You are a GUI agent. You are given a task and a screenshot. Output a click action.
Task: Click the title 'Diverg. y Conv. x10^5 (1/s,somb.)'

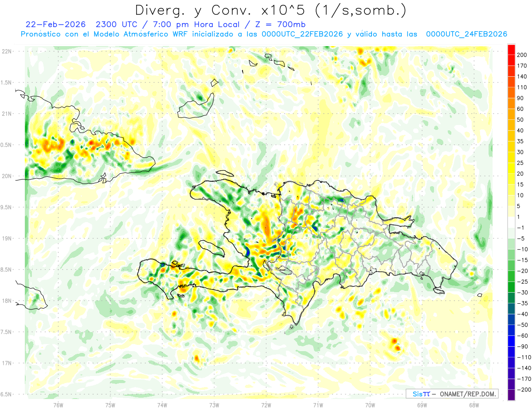[x=270, y=10]
